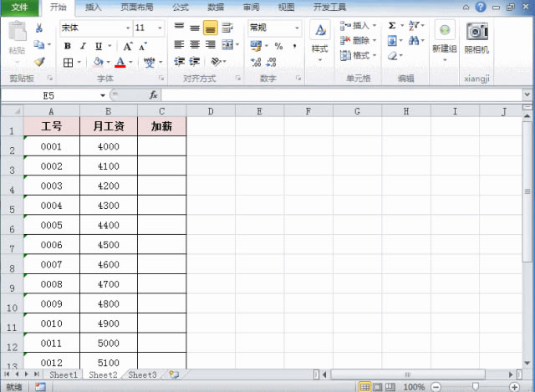Click the Help question mark button
Image resolution: width=535 pixels, height=392 pixels.
(x=481, y=7)
